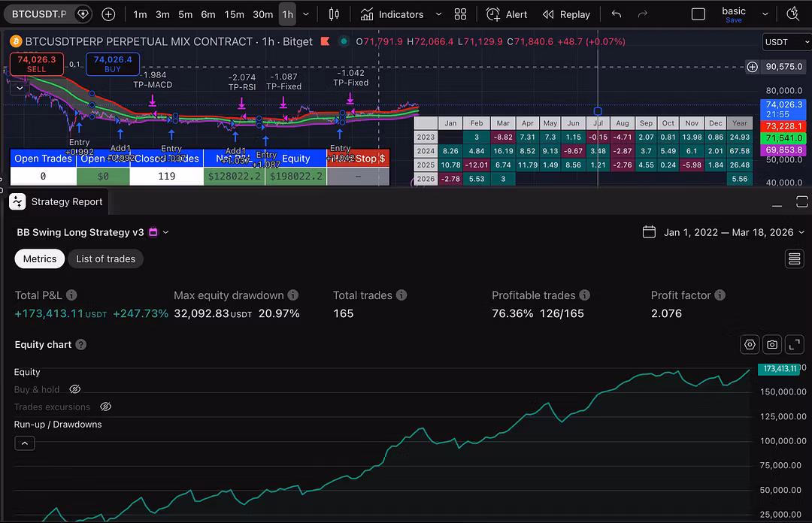Expand equity chart to fullscreen
Image resolution: width=812 pixels, height=523 pixels.
tap(794, 345)
